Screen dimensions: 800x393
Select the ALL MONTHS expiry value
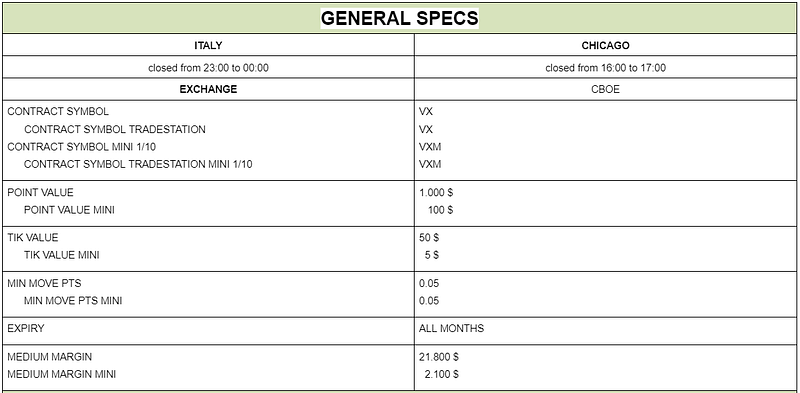452,328
